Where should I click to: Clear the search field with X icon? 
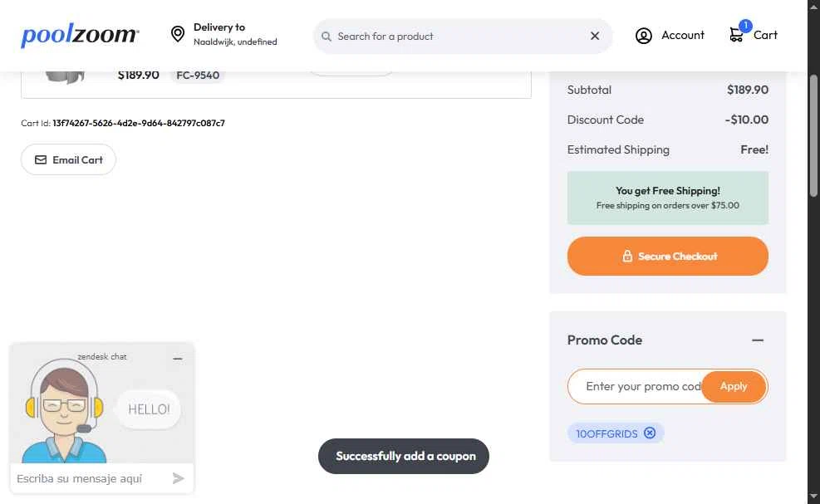[595, 36]
